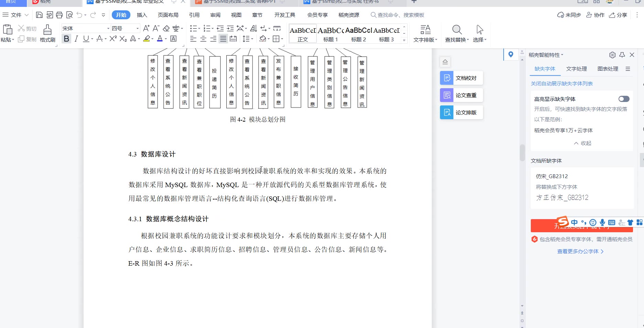The height and width of the screenshot is (328, 644).
Task: Click the Italic icon in the ribbon
Action: pos(76,39)
